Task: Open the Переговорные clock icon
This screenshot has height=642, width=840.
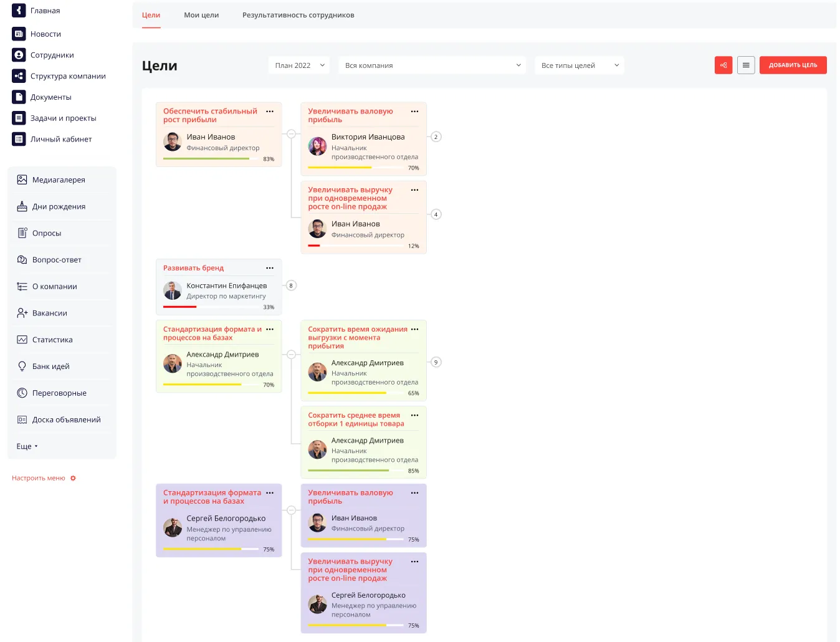Action: point(22,393)
